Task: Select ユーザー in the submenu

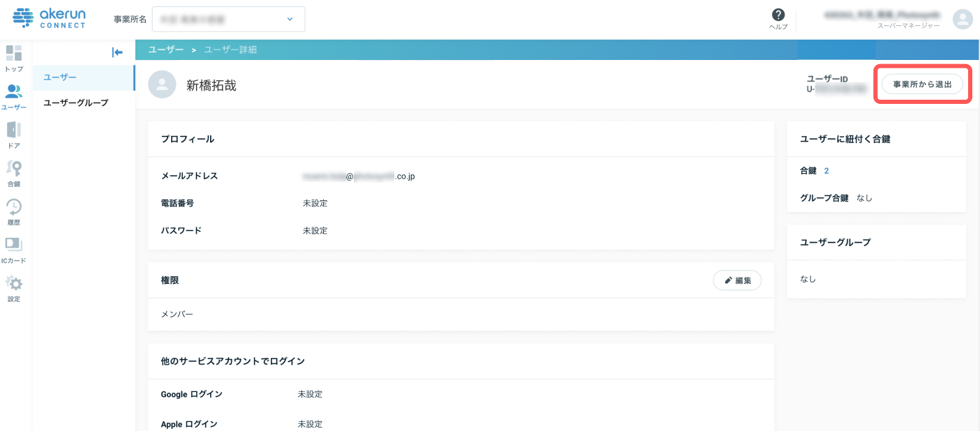Action: pos(84,77)
